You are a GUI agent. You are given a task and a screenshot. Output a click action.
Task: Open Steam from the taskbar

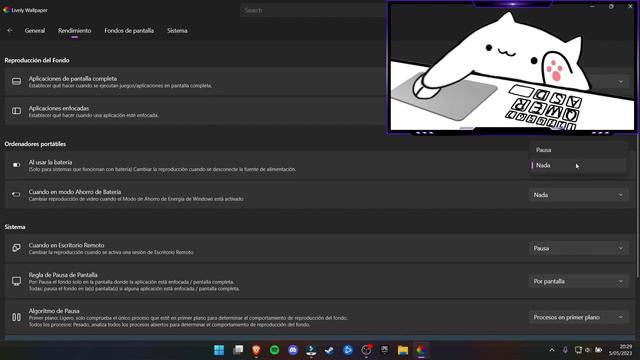tap(329, 350)
